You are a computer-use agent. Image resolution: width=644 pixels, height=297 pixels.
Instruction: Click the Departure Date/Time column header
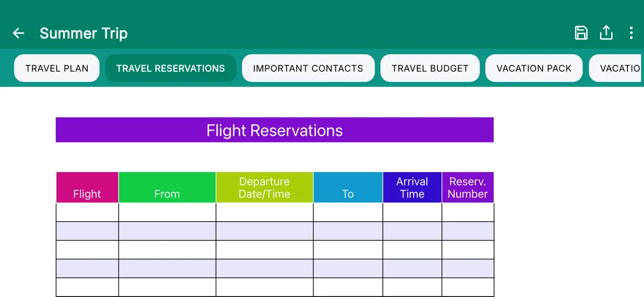click(264, 187)
